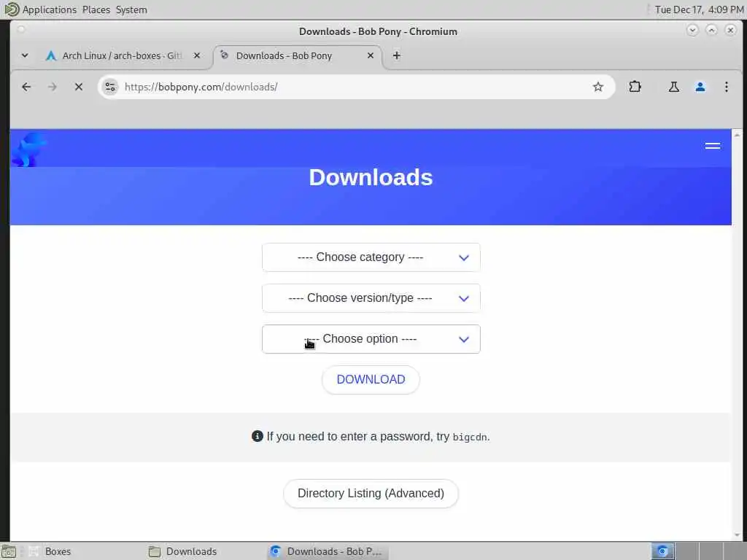Open Chromium three-dot menu
This screenshot has height=560, width=747.
click(x=726, y=87)
